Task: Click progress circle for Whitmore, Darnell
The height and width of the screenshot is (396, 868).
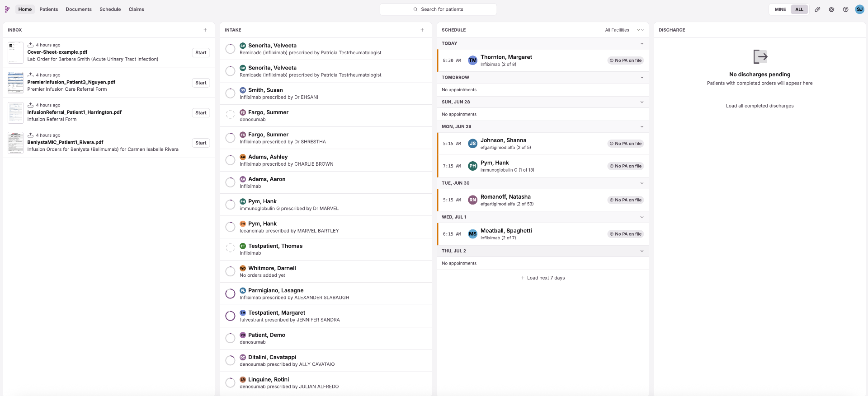Action: pyautogui.click(x=230, y=271)
